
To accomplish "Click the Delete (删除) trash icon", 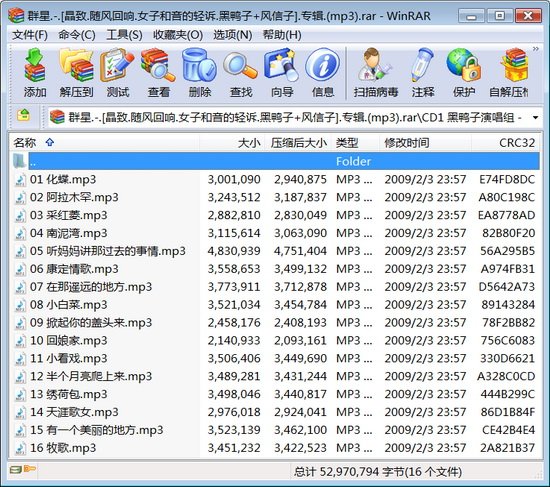I will click(200, 73).
